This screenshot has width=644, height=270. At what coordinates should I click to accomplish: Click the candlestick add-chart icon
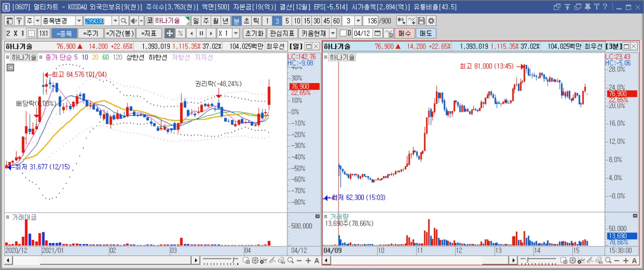401,21
